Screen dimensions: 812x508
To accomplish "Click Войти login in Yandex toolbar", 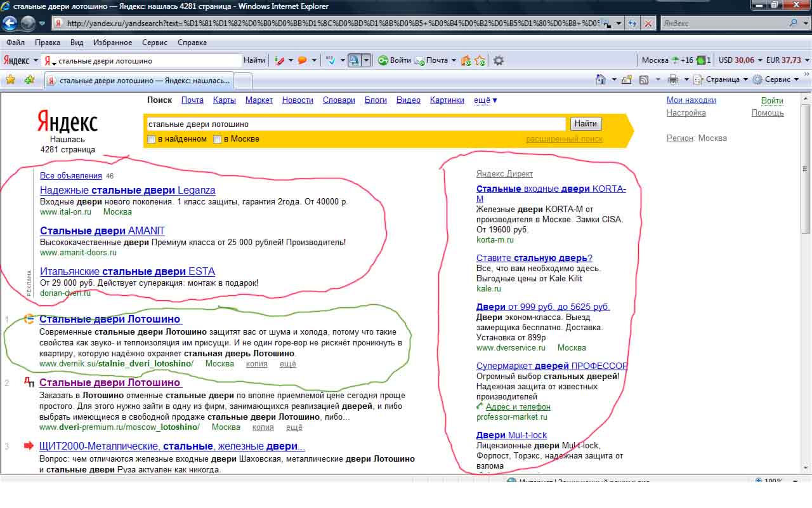I will pyautogui.click(x=395, y=60).
